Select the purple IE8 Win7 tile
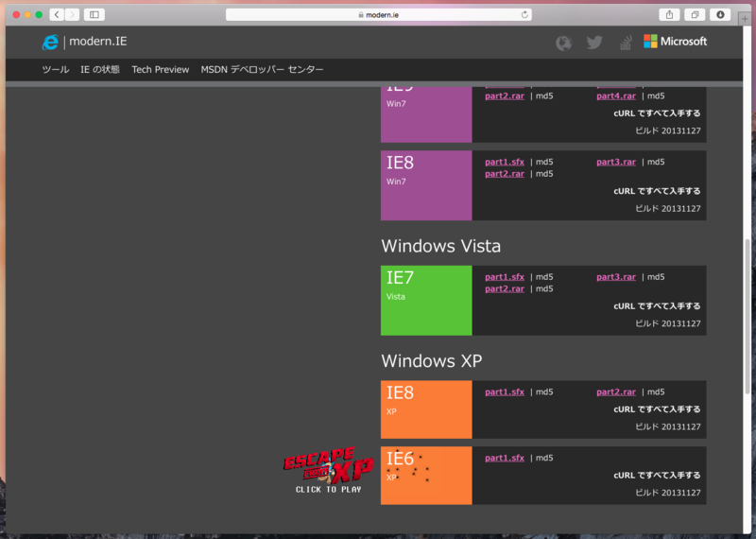The width and height of the screenshot is (756, 539). tap(426, 185)
